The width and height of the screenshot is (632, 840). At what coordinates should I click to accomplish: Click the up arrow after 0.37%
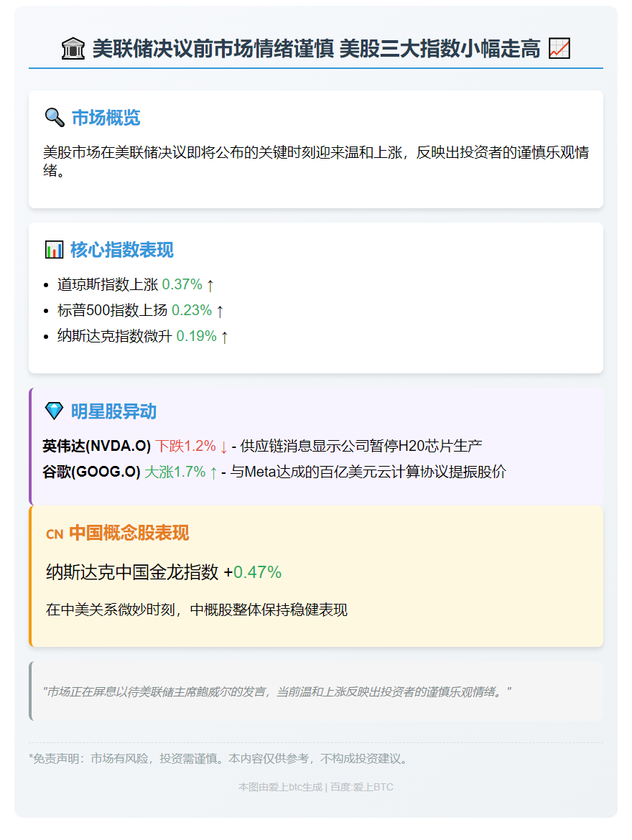click(x=210, y=285)
